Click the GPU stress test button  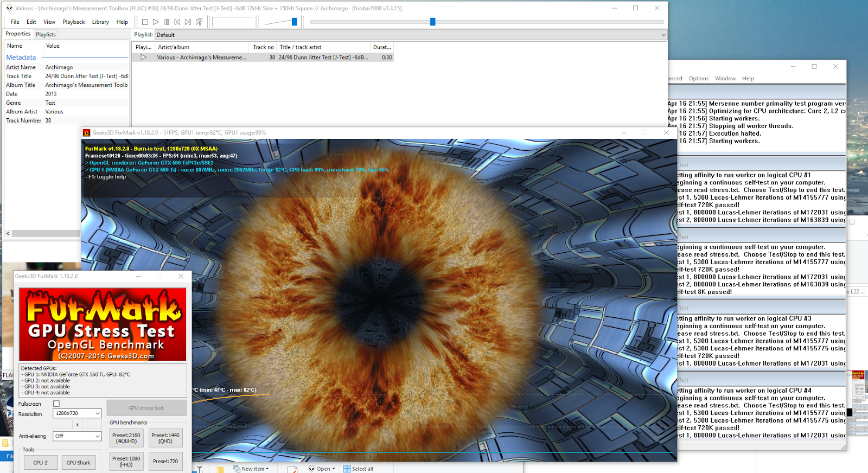click(x=146, y=408)
